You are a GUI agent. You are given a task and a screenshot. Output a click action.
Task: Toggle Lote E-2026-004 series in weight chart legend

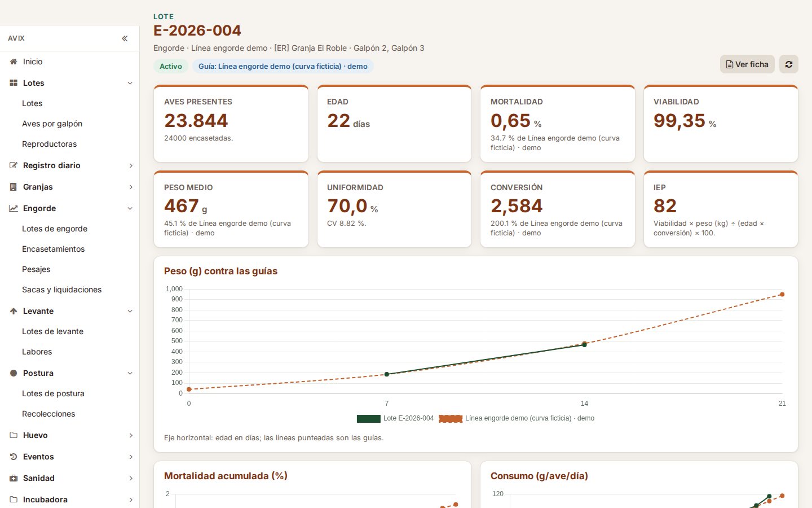395,418
